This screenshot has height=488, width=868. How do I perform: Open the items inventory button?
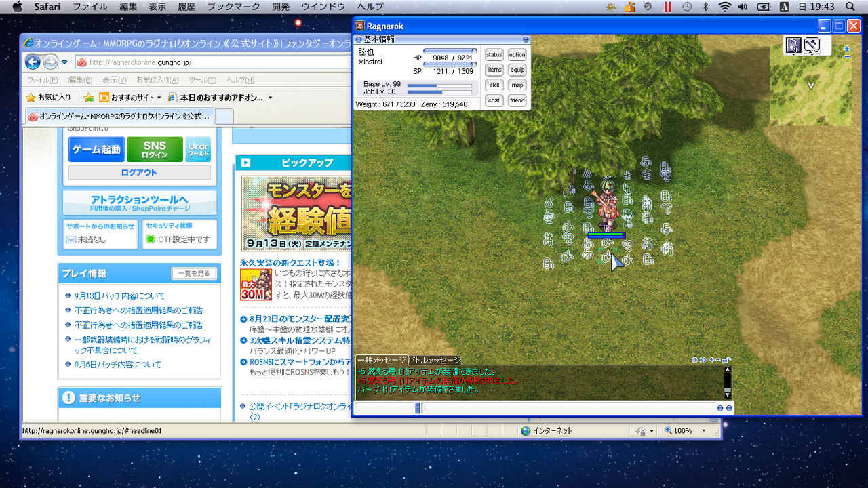pos(494,70)
